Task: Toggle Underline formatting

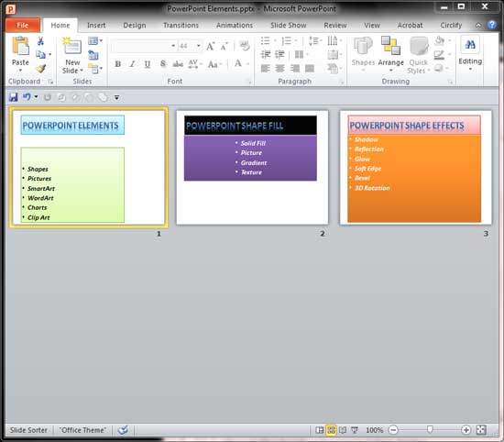Action: coord(148,64)
